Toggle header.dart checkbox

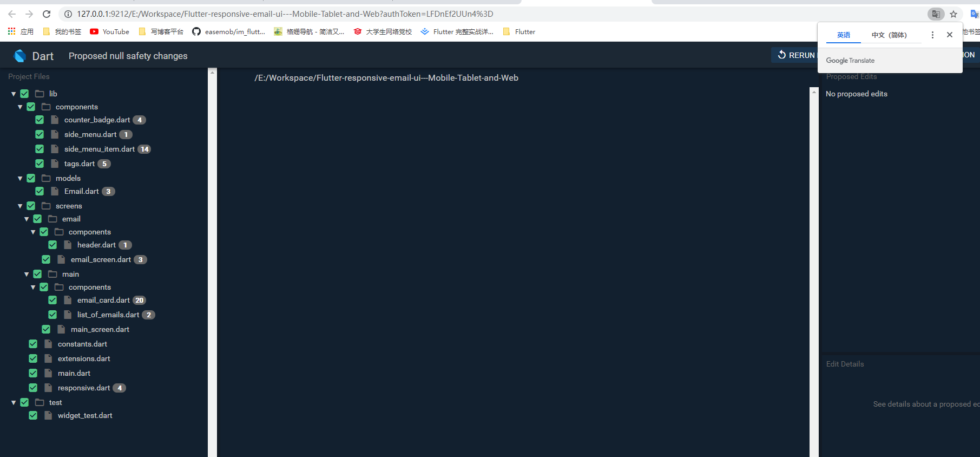click(52, 245)
